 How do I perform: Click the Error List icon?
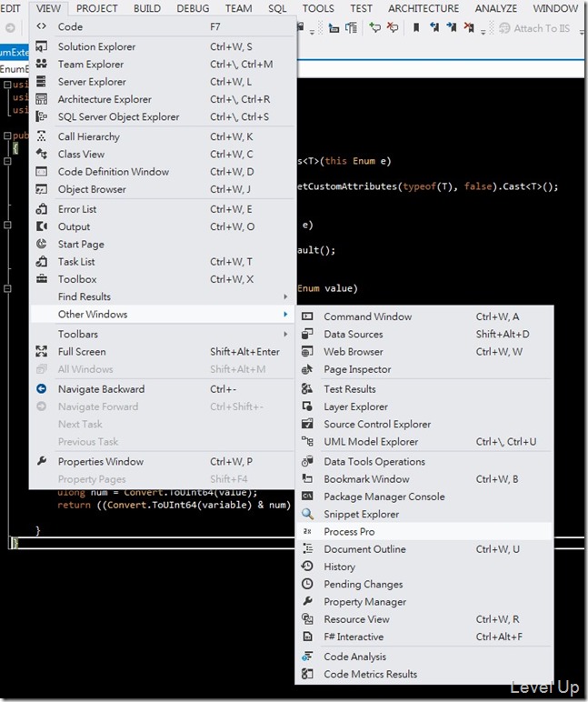click(42, 208)
